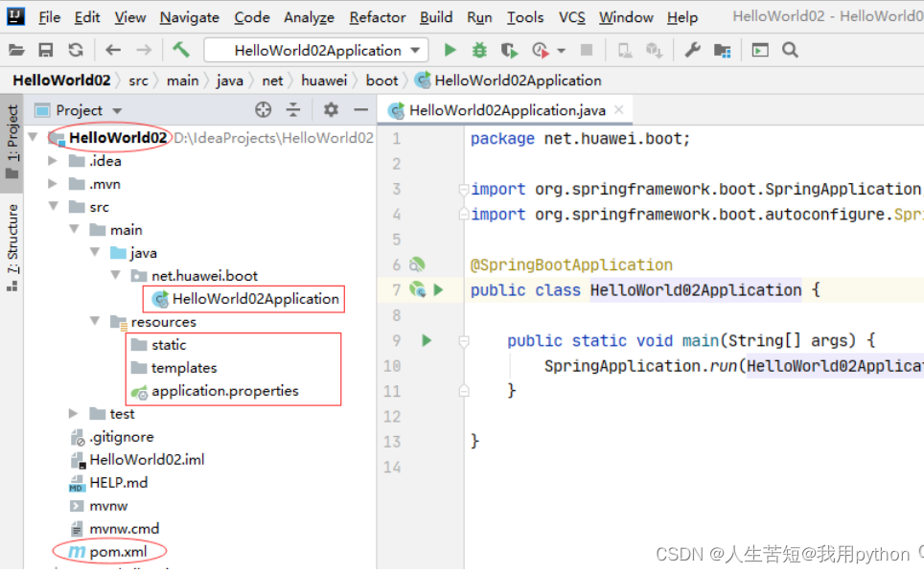
Task: Click the Run Anything toolbar icon
Action: click(x=760, y=50)
